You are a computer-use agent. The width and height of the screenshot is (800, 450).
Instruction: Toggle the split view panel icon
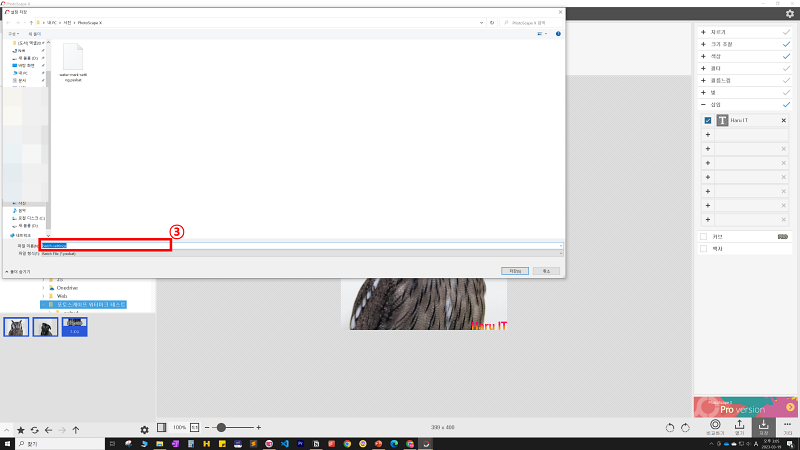(x=162, y=428)
